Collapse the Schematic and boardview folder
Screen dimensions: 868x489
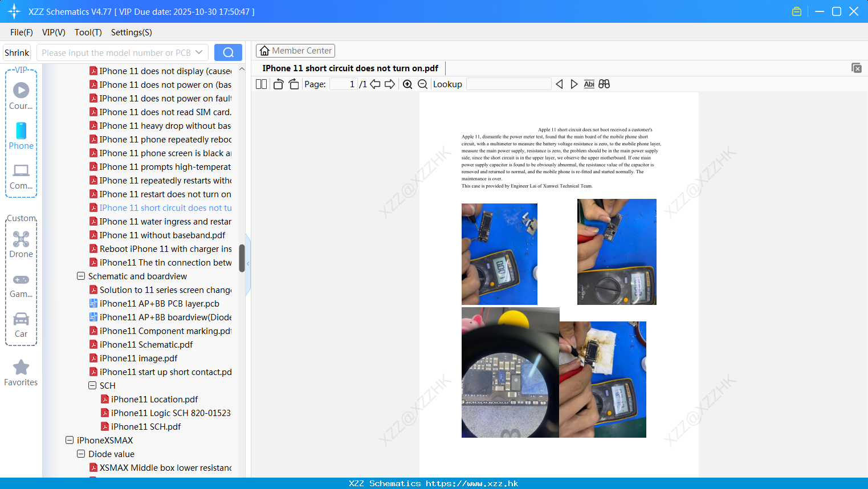[x=81, y=276]
